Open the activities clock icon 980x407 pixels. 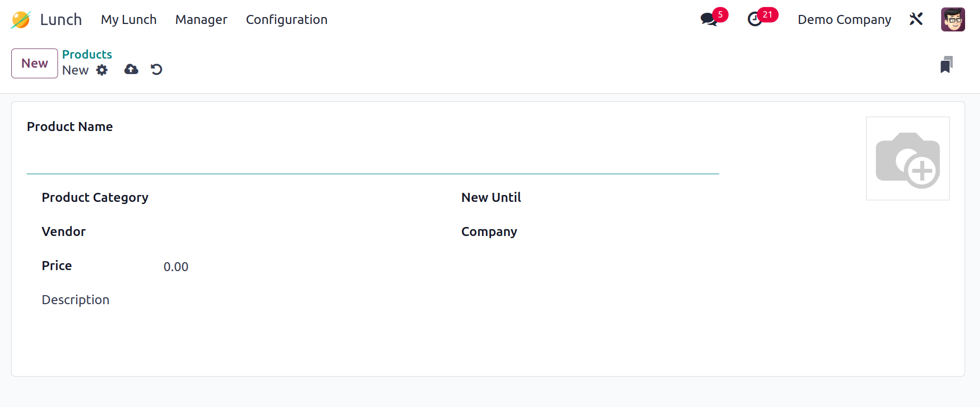click(755, 20)
